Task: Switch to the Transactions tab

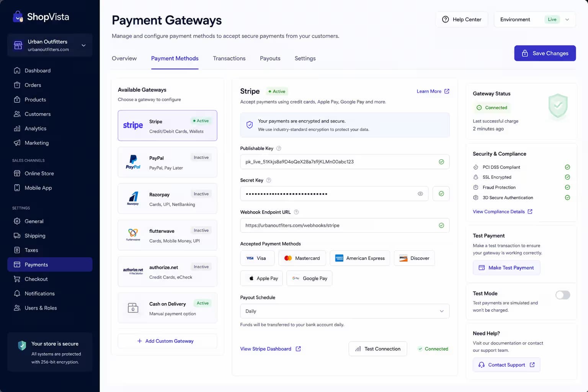Action: tap(229, 59)
